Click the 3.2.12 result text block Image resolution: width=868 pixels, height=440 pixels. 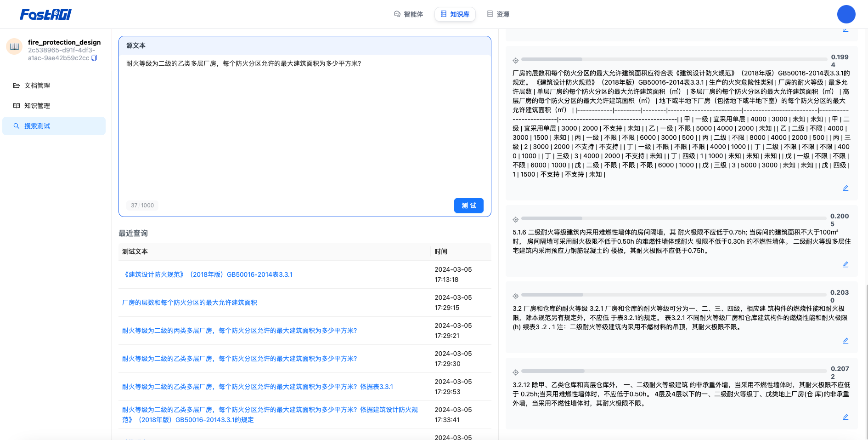coord(682,394)
